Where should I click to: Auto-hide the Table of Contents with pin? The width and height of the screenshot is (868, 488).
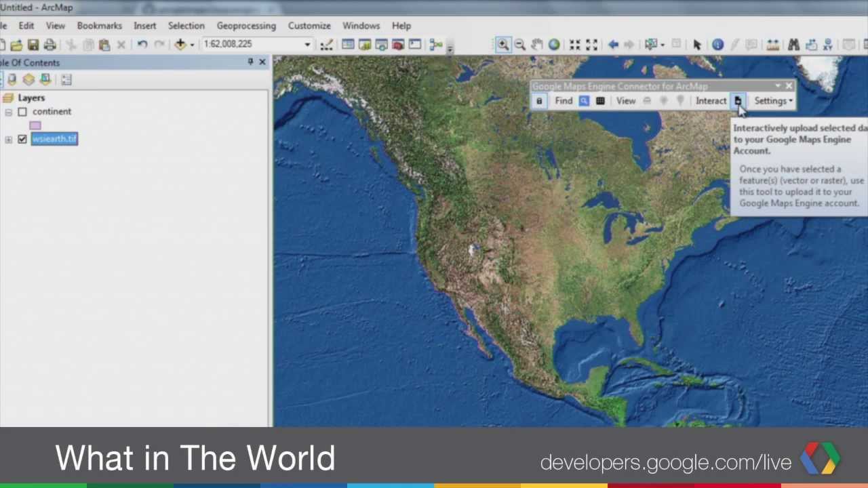250,62
